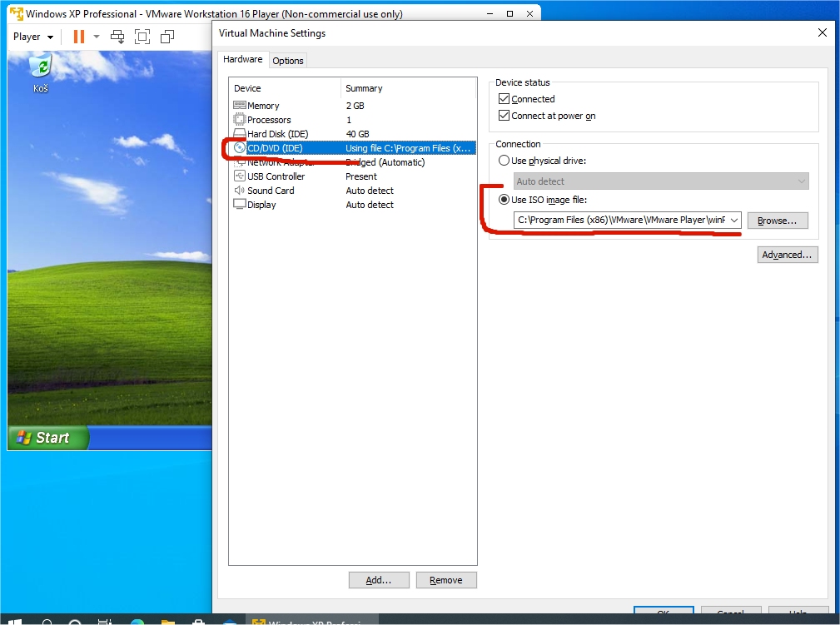
Task: Select the Hard Disk (IDE) device
Action: (352, 134)
